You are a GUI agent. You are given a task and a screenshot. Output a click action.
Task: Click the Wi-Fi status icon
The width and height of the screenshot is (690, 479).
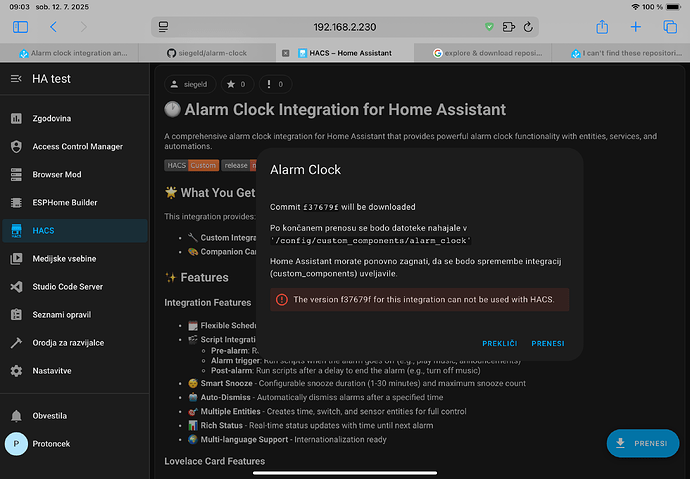[x=635, y=7]
